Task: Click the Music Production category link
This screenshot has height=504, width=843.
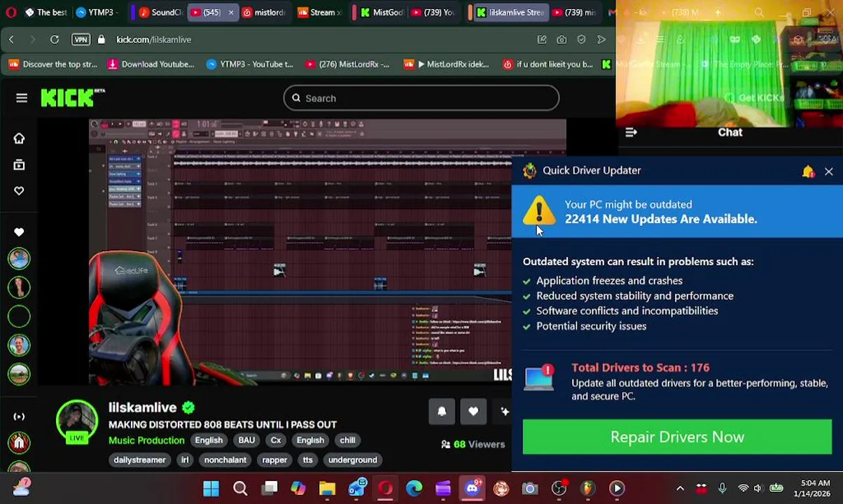Action: click(146, 440)
